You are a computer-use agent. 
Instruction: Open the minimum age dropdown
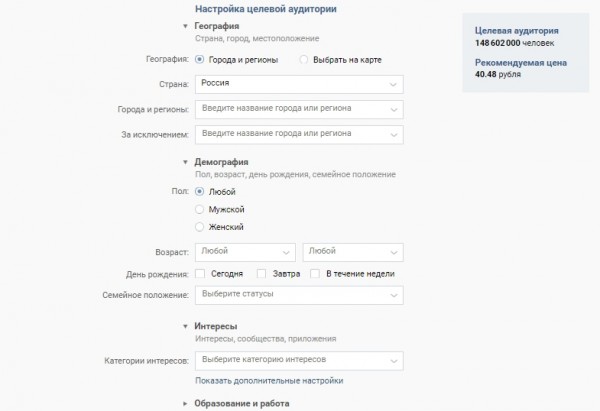point(246,251)
